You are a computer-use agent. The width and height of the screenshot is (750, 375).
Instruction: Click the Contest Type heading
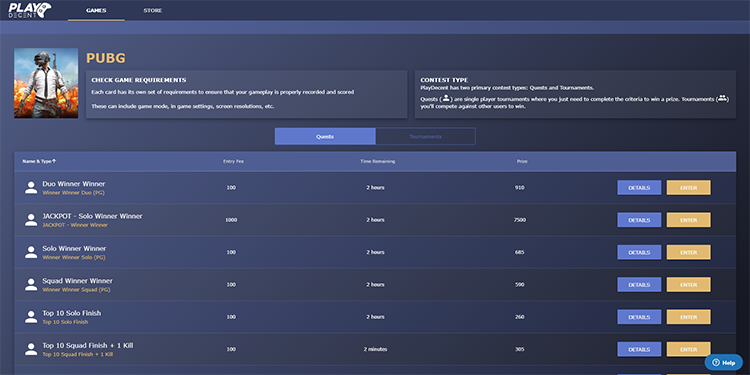(x=444, y=80)
